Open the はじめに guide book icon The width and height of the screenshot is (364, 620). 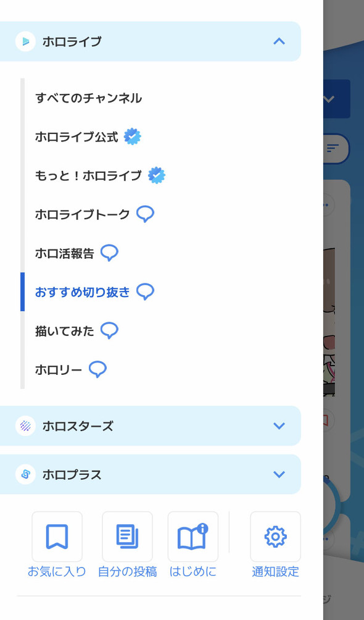point(193,537)
